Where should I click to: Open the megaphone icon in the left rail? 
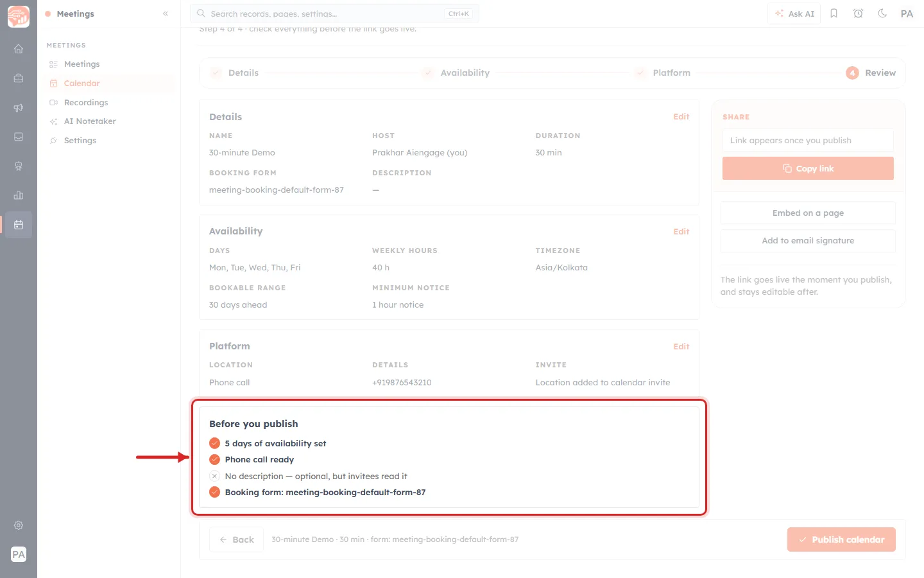pos(19,108)
